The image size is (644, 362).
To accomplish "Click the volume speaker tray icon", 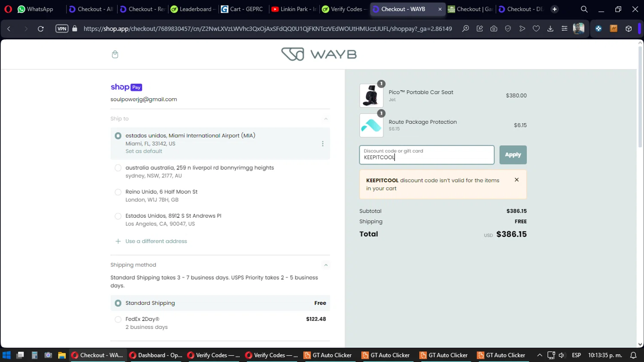I will pyautogui.click(x=562, y=355).
